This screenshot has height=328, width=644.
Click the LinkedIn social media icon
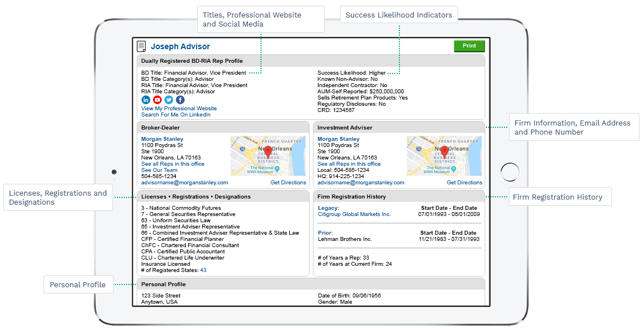click(146, 100)
